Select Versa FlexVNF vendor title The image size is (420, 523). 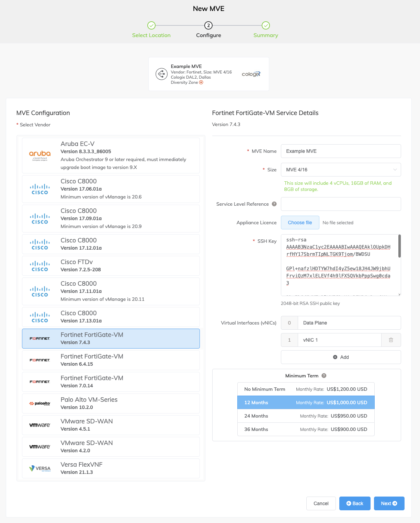click(81, 465)
